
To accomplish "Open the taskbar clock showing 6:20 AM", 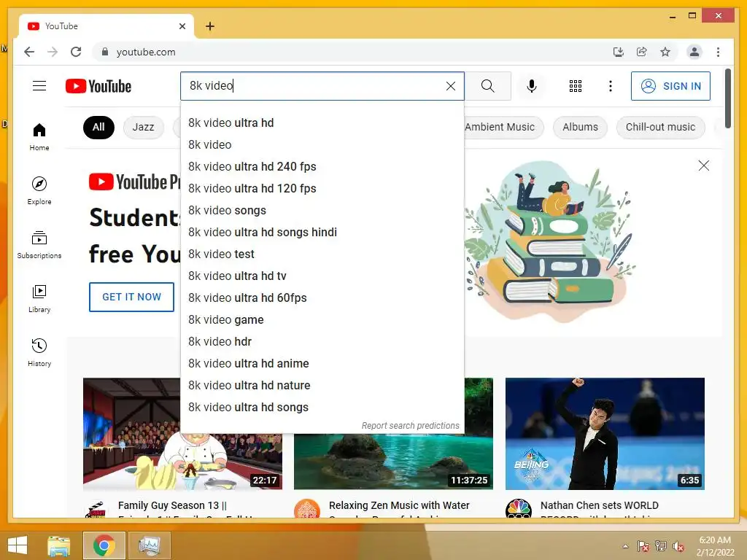I will [x=715, y=546].
